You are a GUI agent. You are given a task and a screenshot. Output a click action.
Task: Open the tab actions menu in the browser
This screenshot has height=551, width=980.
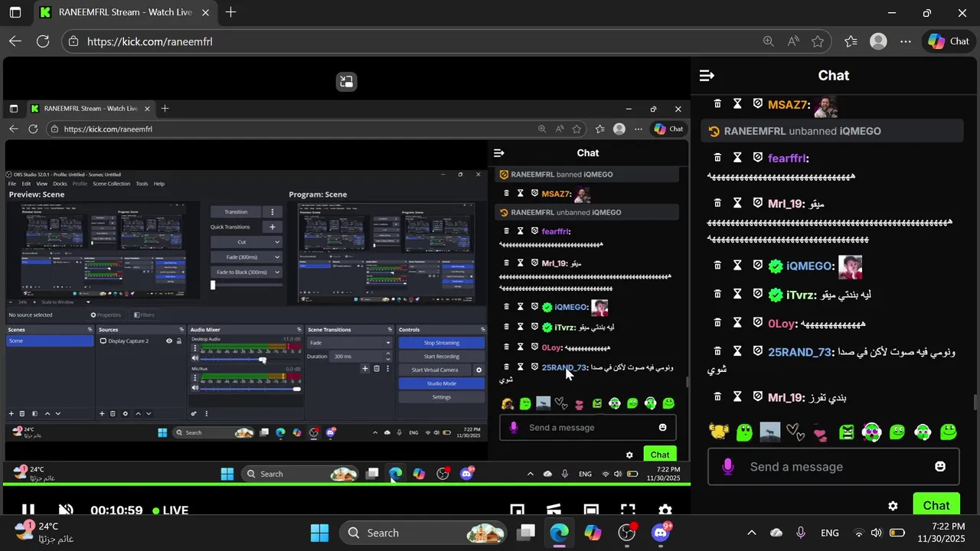tap(15, 12)
